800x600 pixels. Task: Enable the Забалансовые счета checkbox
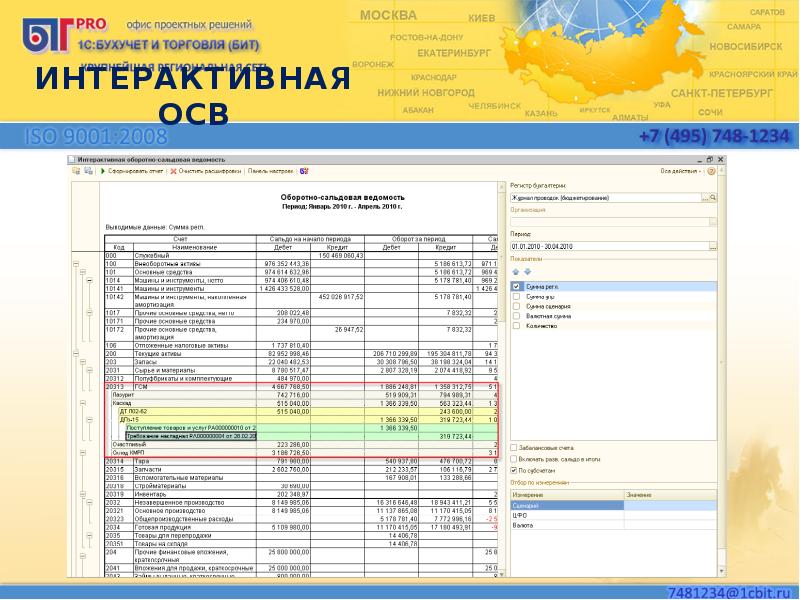coord(514,447)
